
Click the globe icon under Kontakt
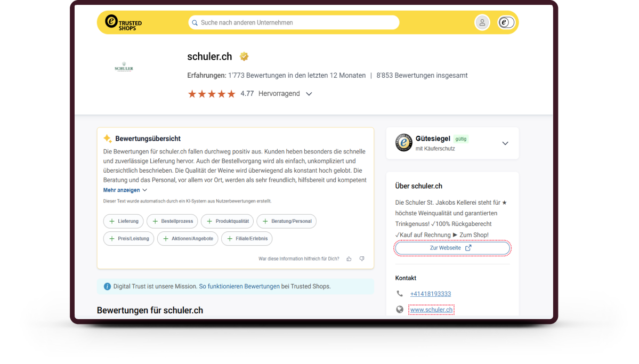tap(400, 310)
